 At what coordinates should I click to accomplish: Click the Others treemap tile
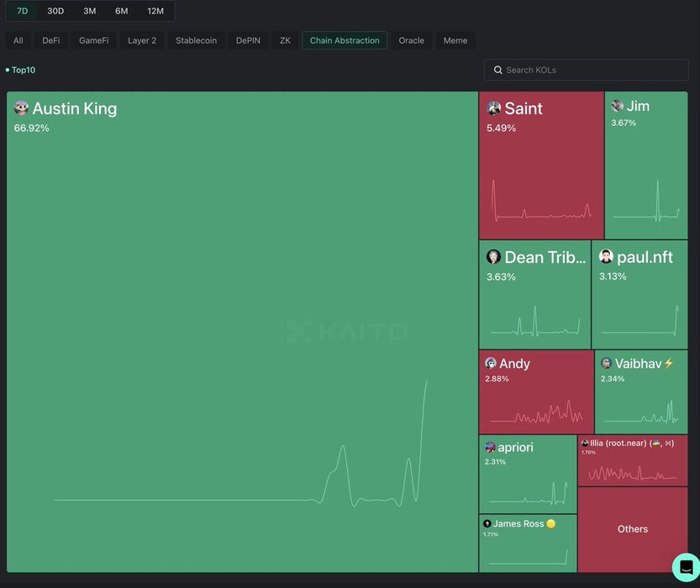(x=633, y=529)
